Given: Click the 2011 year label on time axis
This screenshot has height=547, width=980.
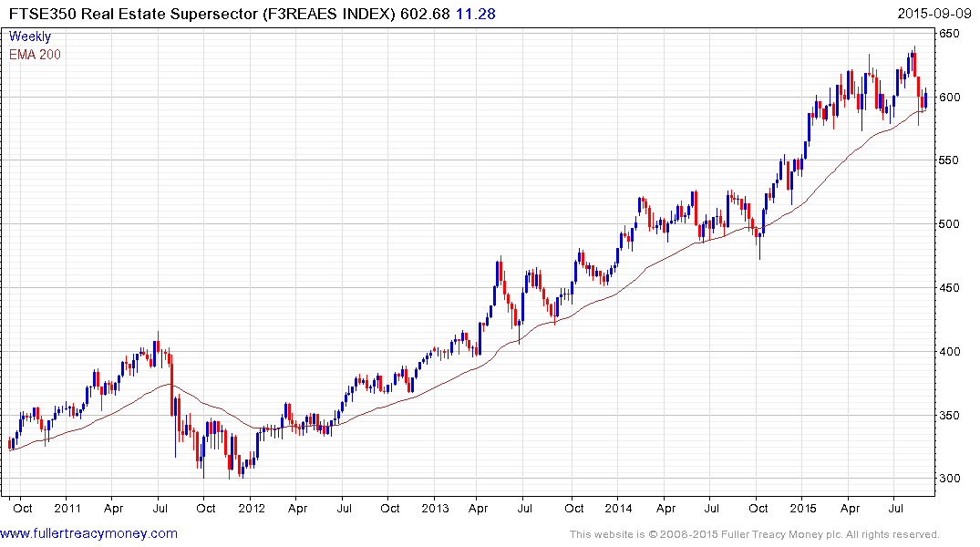Looking at the screenshot, I should pos(67,508).
